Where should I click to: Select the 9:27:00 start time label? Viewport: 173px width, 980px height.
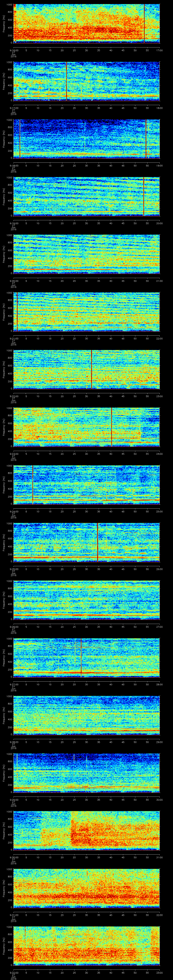pos(14,684)
